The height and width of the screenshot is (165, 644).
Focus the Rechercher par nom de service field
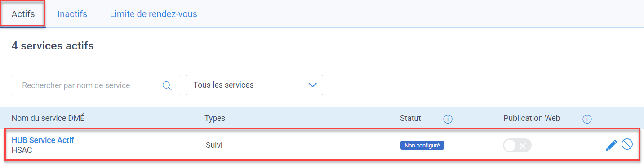96,85
